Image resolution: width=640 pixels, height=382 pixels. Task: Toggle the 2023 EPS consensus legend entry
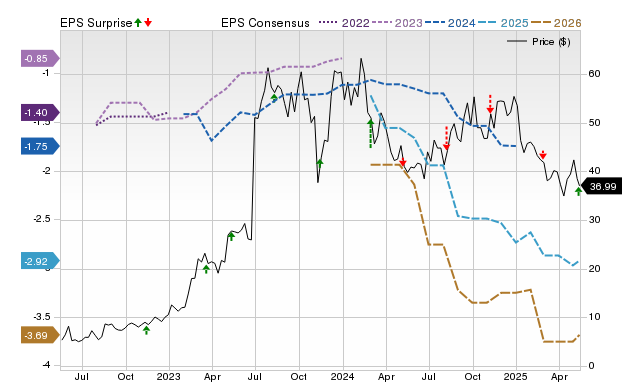(x=397, y=23)
